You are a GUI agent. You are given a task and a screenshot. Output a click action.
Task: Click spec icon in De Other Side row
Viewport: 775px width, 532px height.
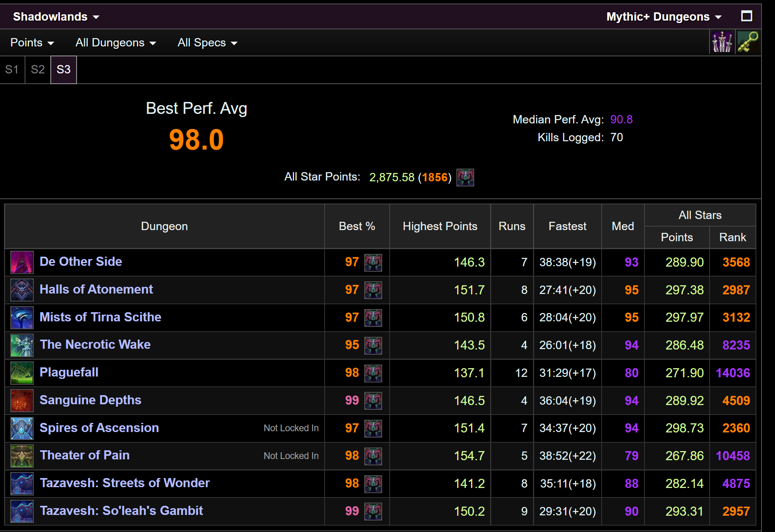[373, 262]
